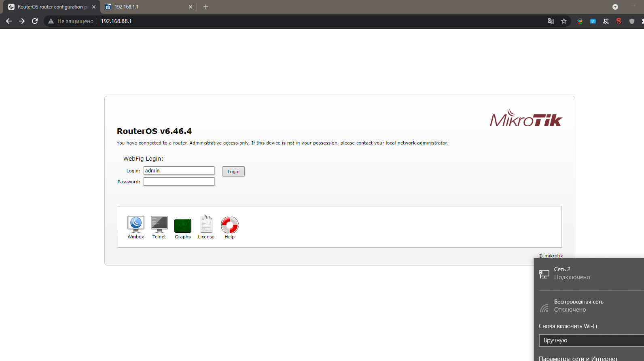Expand the Вручную Wi-Fi re-enable dropdown
The height and width of the screenshot is (361, 644).
pos(591,340)
